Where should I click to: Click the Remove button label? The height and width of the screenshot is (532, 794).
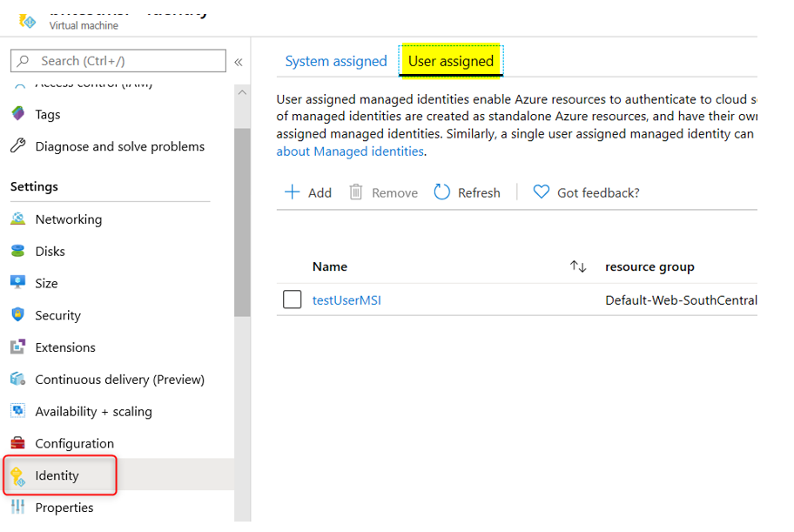(x=394, y=192)
